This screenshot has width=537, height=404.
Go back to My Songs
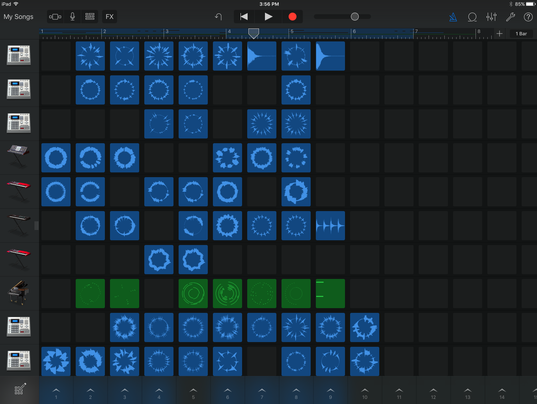tap(18, 17)
